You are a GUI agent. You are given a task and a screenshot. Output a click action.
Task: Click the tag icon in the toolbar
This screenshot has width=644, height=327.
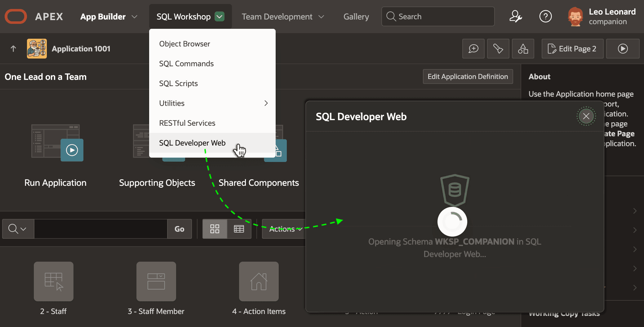point(498,49)
